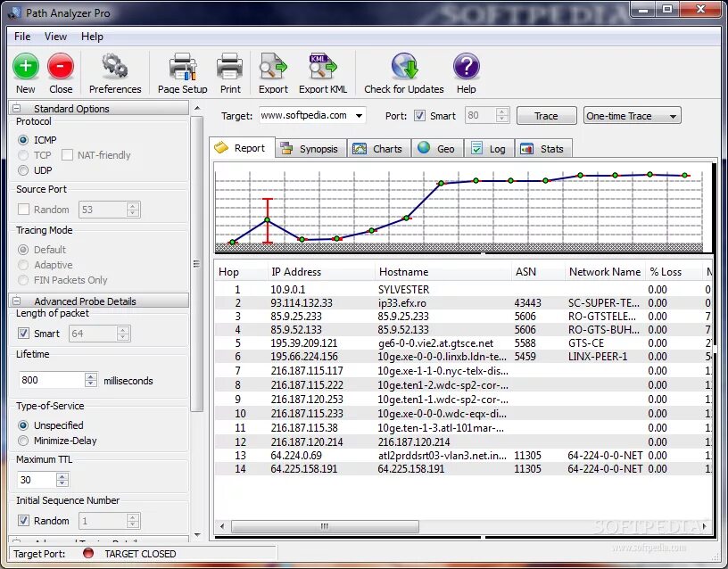Viewport: 728px width, 569px height.
Task: Switch to the Charts tab
Action: coord(379,149)
